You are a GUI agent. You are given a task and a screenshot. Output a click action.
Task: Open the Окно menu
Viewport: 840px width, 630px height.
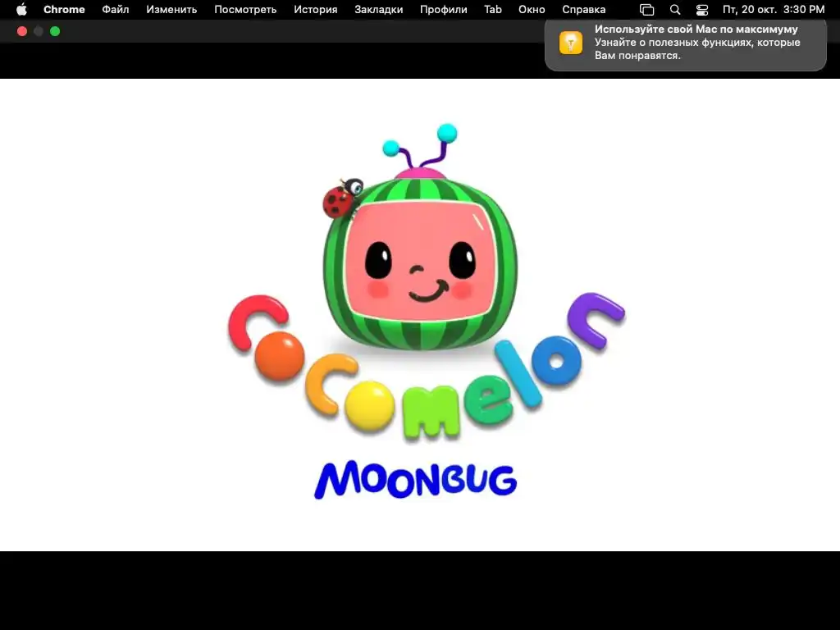click(532, 10)
